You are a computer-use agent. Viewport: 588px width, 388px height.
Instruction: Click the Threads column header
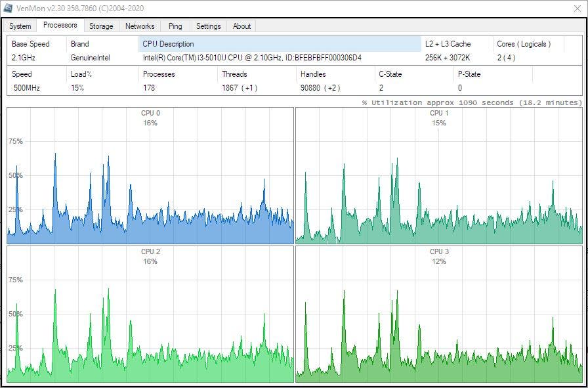pos(257,74)
